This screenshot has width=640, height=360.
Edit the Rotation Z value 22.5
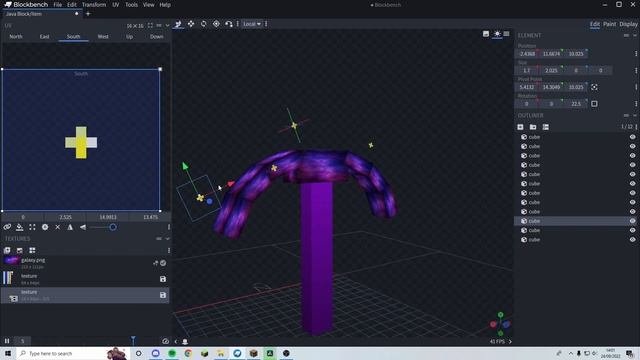click(576, 104)
